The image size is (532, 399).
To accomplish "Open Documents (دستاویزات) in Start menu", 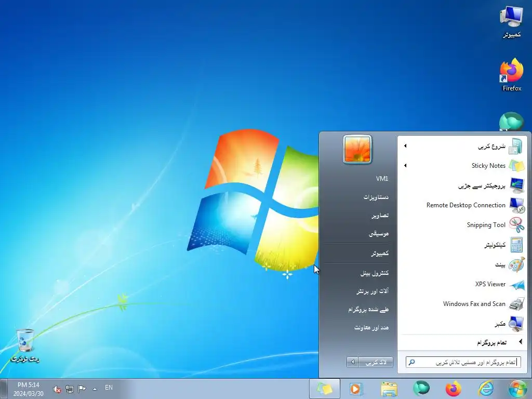I will click(376, 197).
